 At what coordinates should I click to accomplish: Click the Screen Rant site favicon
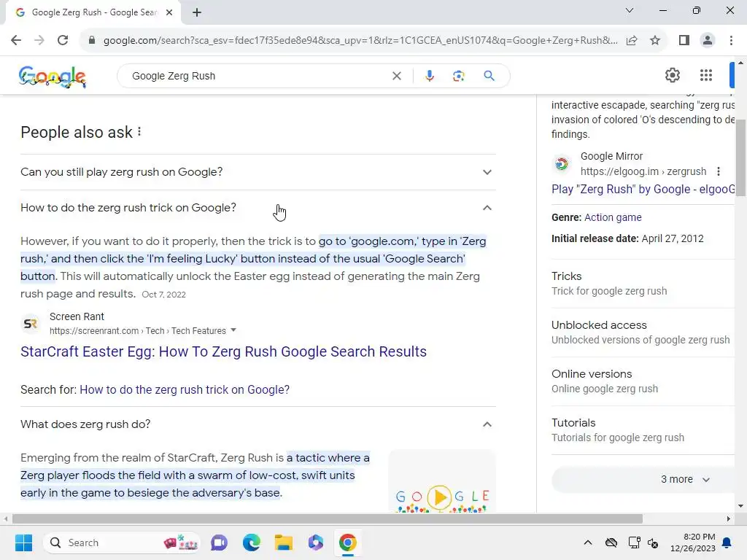pos(31,324)
